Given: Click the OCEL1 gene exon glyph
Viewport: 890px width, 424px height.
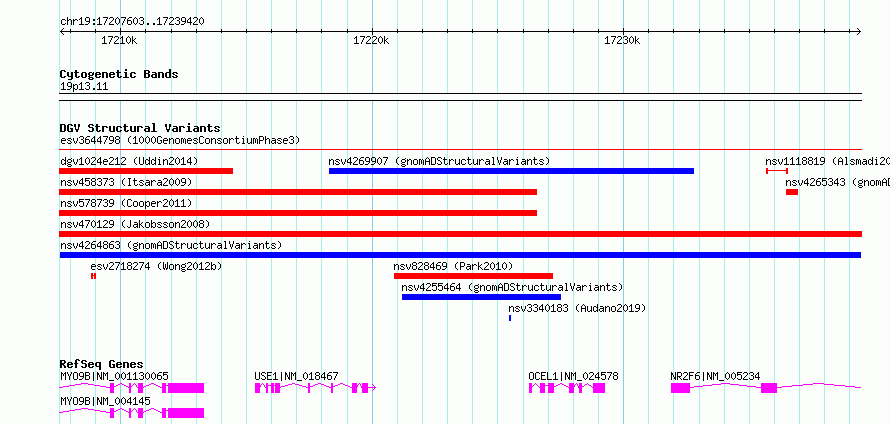Looking at the screenshot, I should tap(567, 388).
